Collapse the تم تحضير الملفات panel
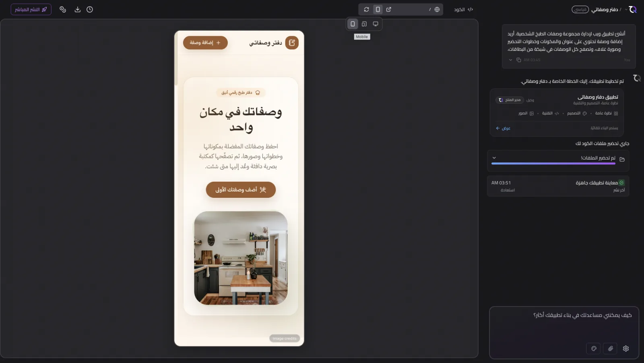 [494, 158]
